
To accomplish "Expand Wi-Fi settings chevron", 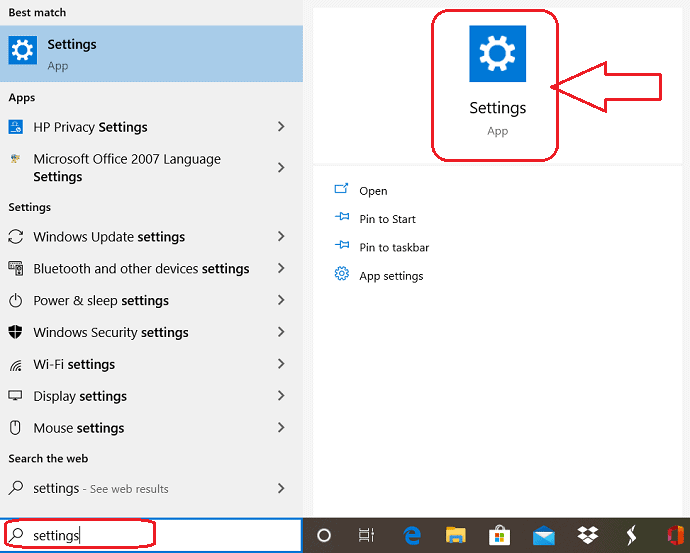I will tap(281, 364).
